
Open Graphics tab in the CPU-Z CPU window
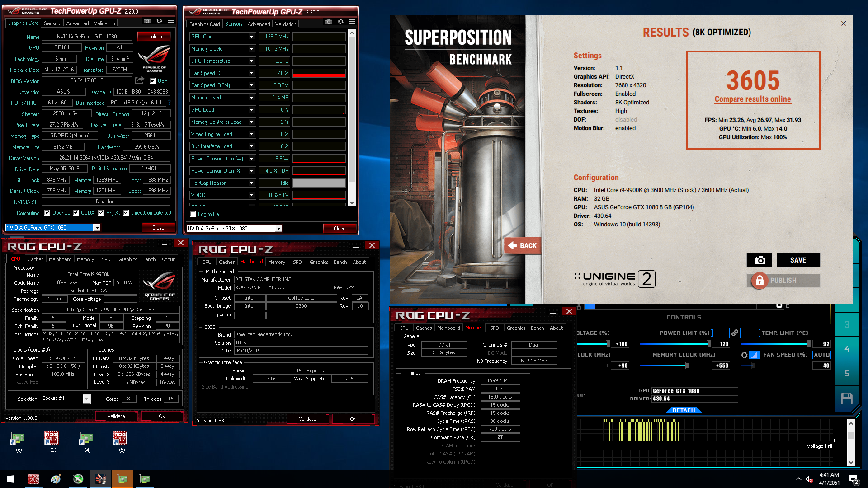point(127,259)
